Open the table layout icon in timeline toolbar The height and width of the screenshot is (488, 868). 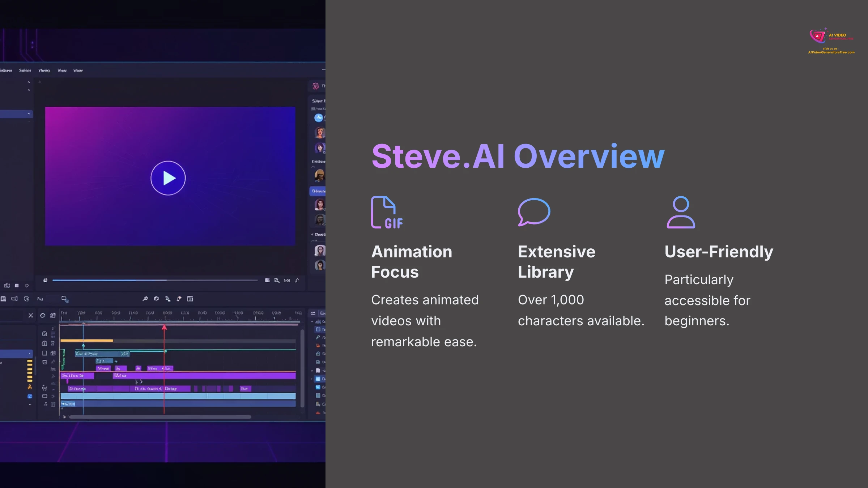coord(190,299)
